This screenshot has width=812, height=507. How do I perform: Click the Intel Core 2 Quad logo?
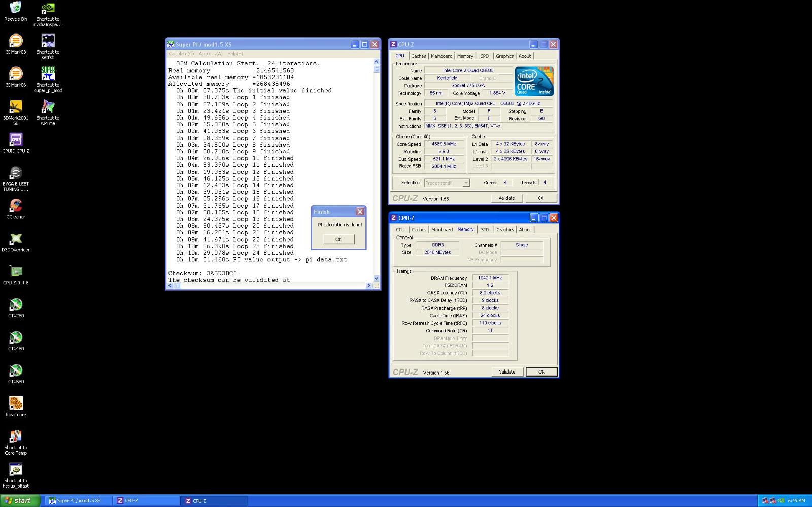pyautogui.click(x=534, y=81)
